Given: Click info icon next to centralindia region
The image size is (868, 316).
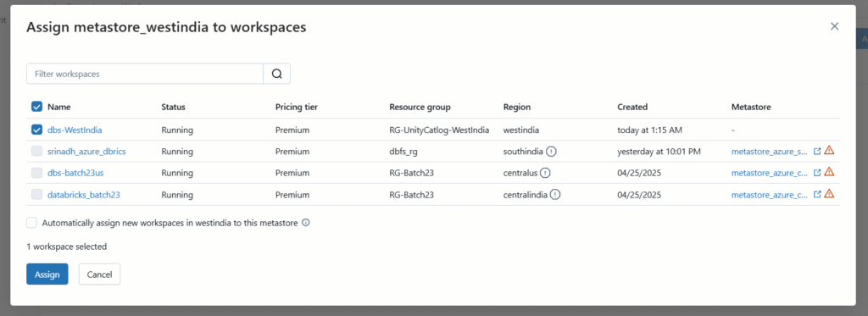Looking at the screenshot, I should tap(555, 195).
